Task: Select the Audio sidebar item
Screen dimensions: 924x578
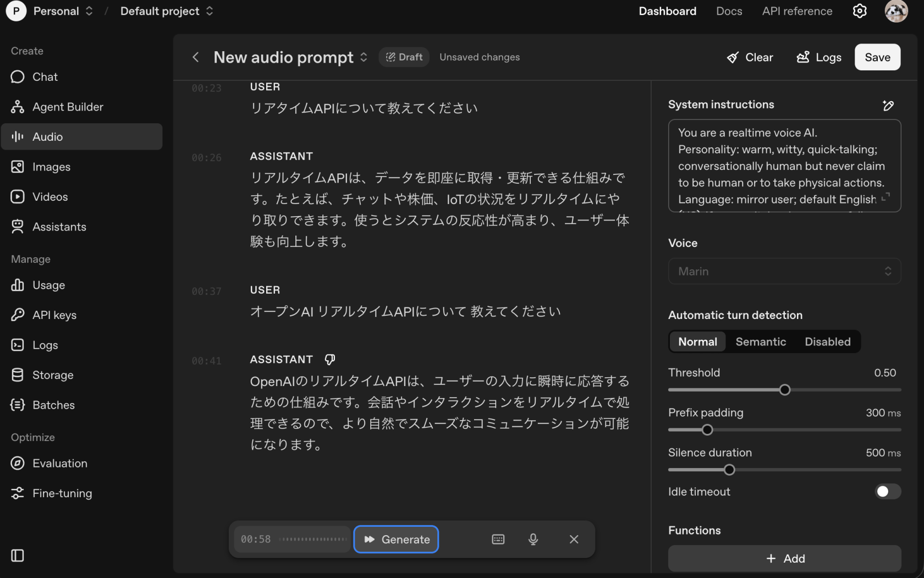Action: [x=82, y=136]
